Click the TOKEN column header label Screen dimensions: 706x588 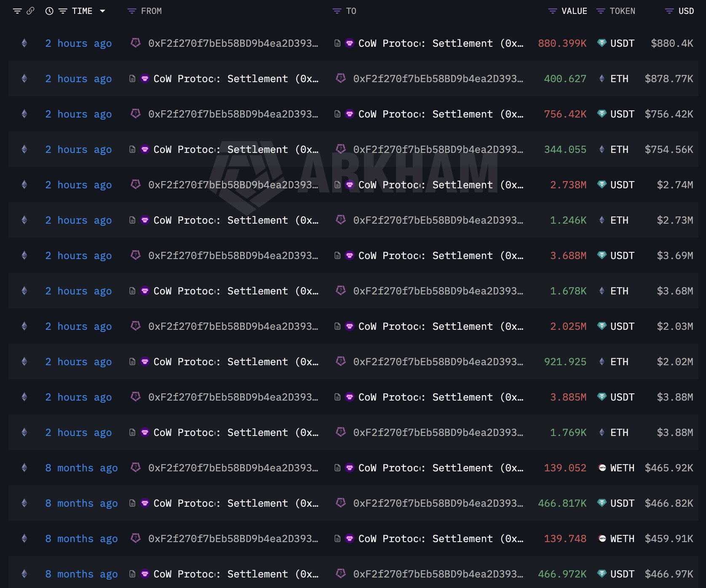[x=622, y=11]
